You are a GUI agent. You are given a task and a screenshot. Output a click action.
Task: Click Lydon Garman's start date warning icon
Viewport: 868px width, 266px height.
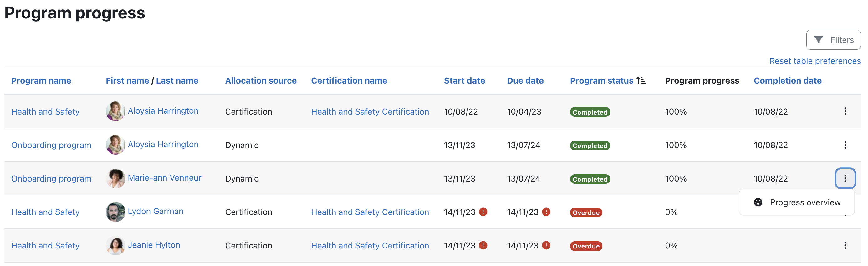tap(483, 212)
